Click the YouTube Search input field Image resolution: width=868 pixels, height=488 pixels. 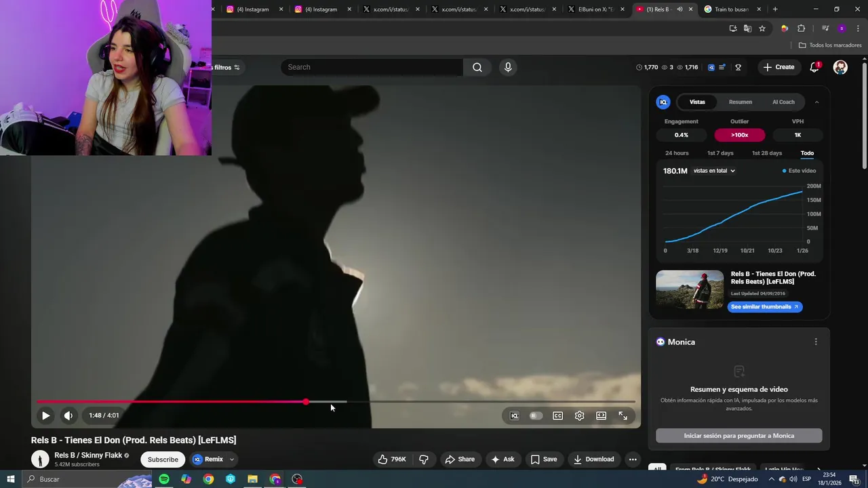[x=372, y=67]
